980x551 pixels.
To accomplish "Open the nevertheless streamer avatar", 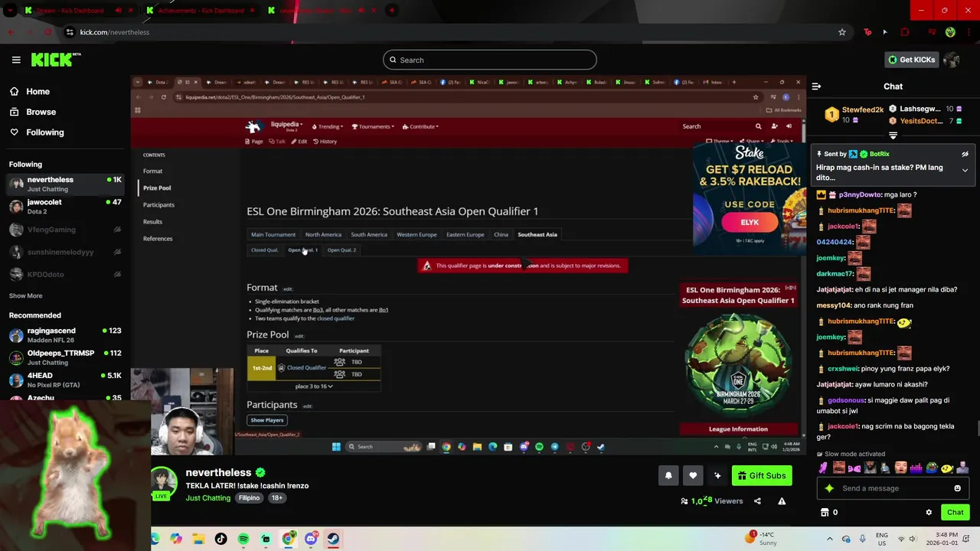I will point(163,482).
